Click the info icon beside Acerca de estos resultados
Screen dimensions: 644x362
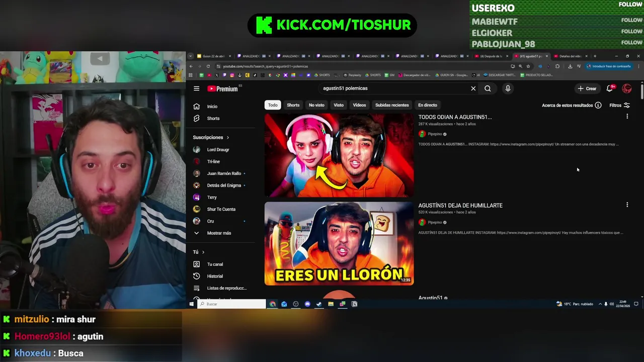598,105
